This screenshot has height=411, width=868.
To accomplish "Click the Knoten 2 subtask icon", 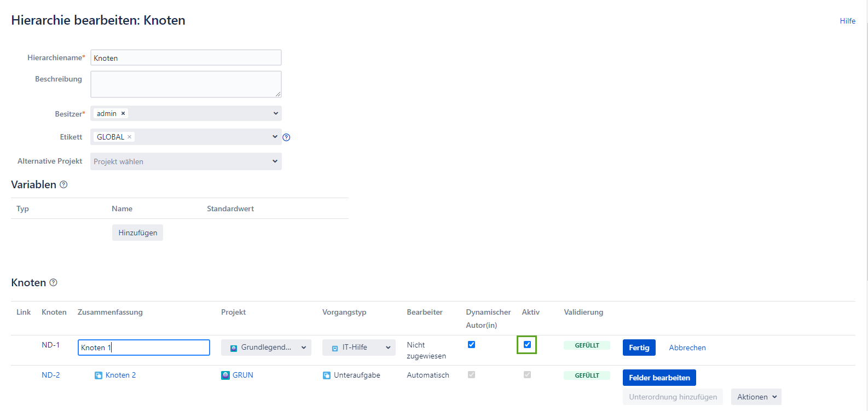I will click(x=99, y=375).
